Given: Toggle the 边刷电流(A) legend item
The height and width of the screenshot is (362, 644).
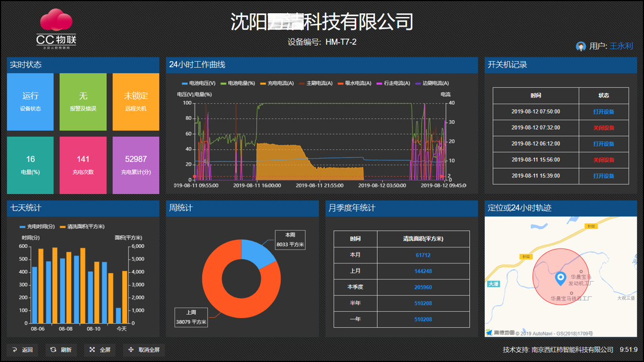Looking at the screenshot, I should (432, 83).
